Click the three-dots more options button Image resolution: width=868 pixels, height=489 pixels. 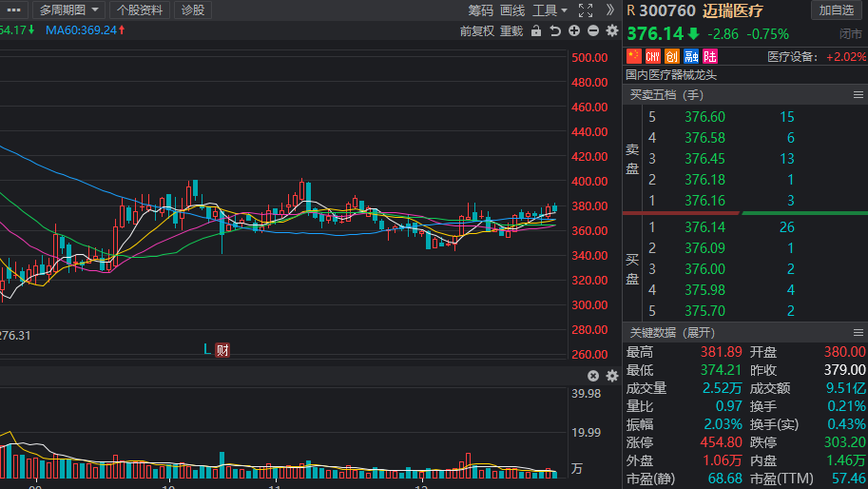(14, 10)
